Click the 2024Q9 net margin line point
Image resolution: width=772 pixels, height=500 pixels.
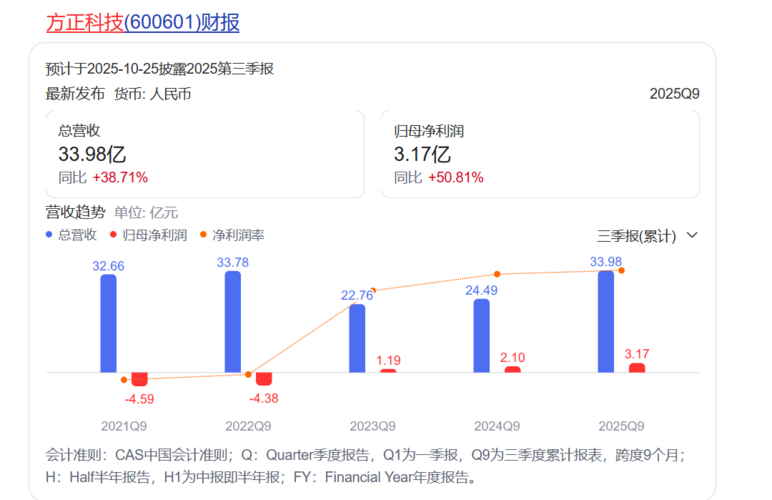(x=497, y=274)
